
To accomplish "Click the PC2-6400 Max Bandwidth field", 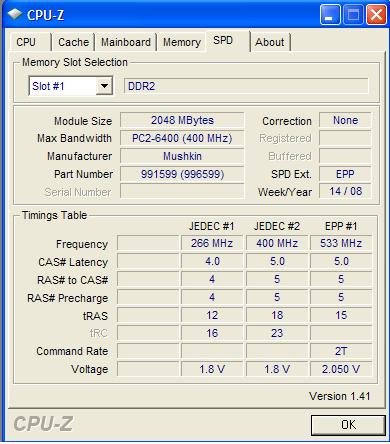I will click(182, 138).
